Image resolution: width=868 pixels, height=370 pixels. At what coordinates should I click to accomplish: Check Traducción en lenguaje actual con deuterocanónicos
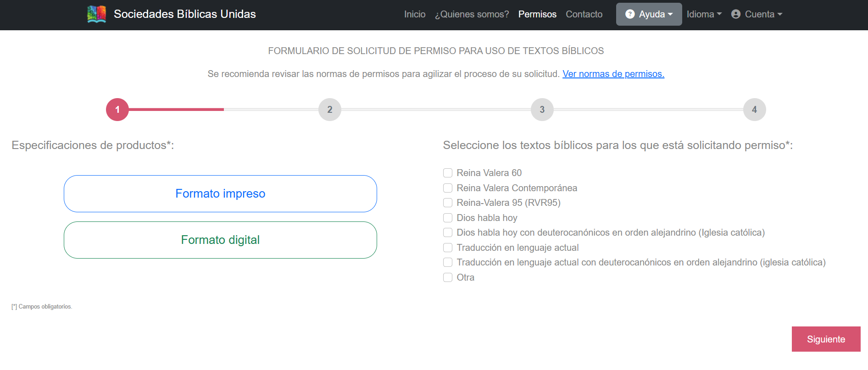click(x=448, y=262)
